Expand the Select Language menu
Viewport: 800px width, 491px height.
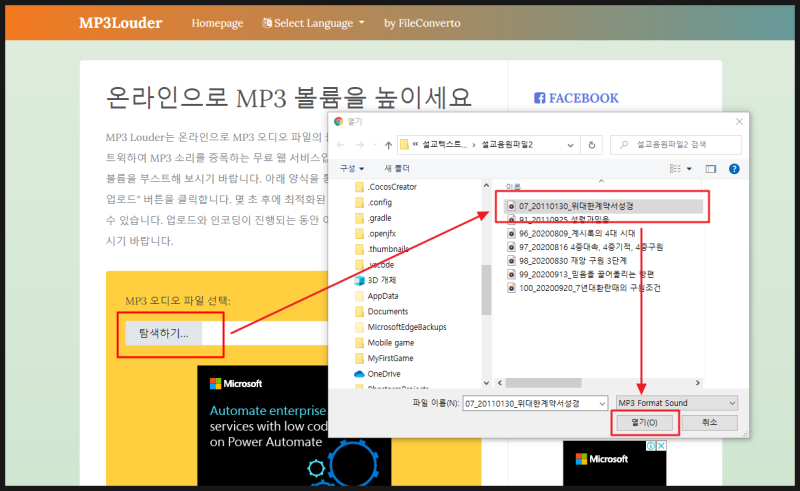(x=313, y=23)
